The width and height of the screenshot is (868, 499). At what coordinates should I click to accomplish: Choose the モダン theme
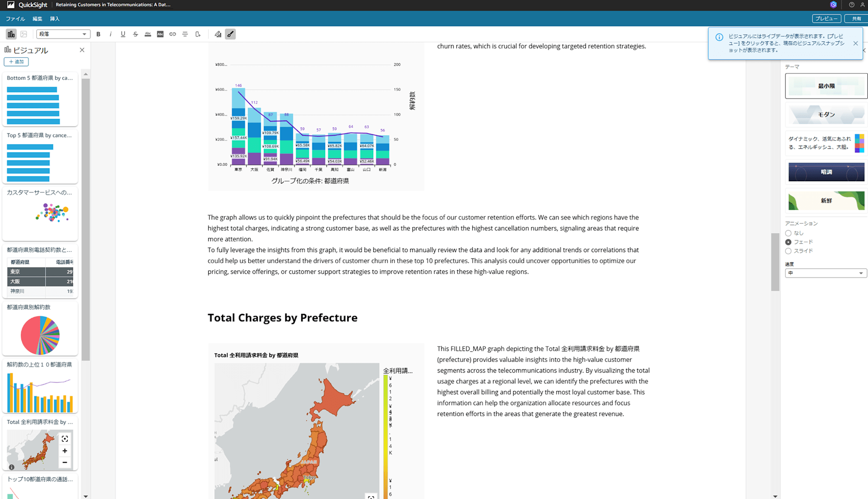pyautogui.click(x=826, y=115)
